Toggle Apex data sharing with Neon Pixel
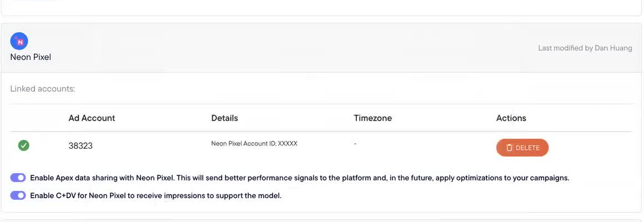Image resolution: width=644 pixels, height=222 pixels. pos(18,178)
